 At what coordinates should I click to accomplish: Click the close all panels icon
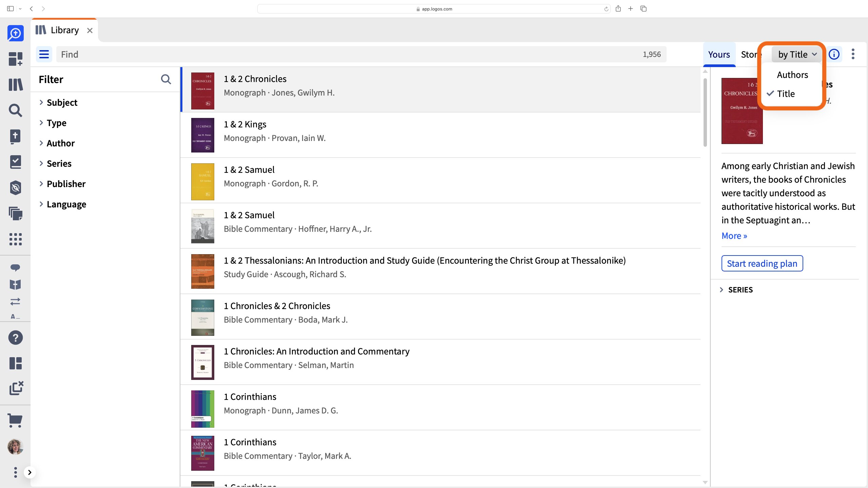pyautogui.click(x=16, y=388)
